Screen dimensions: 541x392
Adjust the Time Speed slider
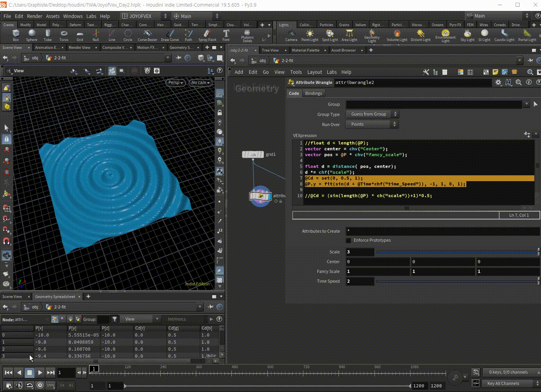pyautogui.click(x=457, y=282)
